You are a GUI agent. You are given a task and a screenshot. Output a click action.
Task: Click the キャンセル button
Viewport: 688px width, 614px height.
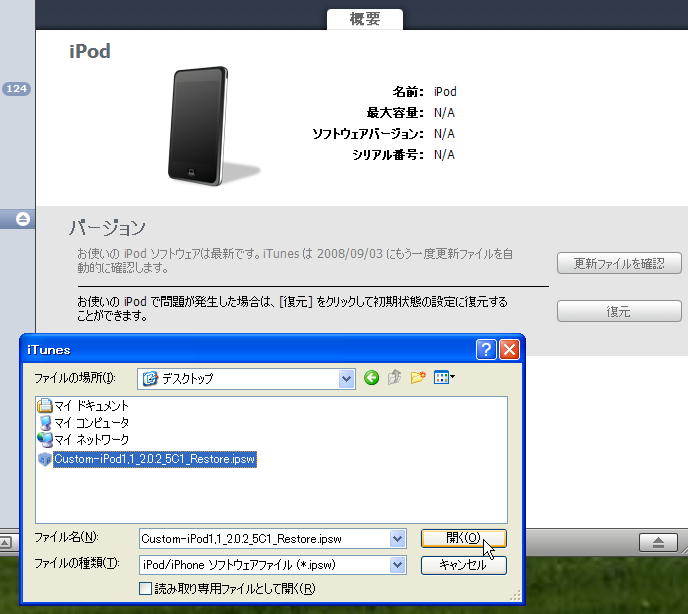coord(464,565)
